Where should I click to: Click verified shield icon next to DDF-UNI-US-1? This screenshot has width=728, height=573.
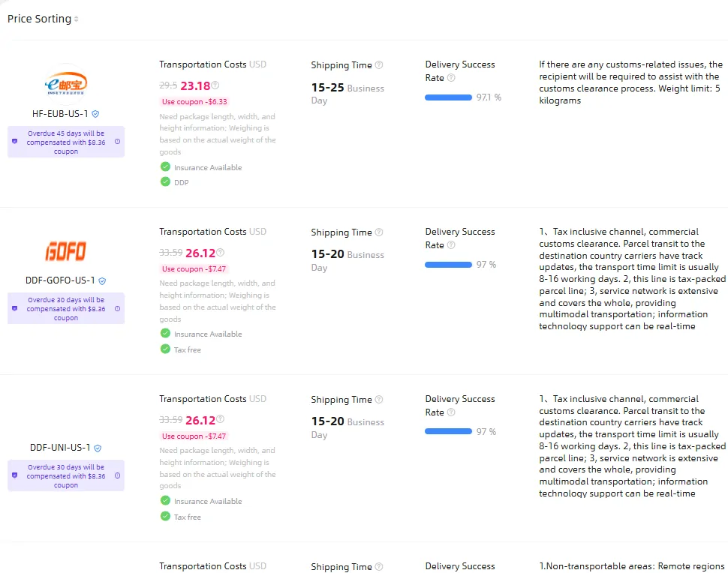click(x=98, y=448)
